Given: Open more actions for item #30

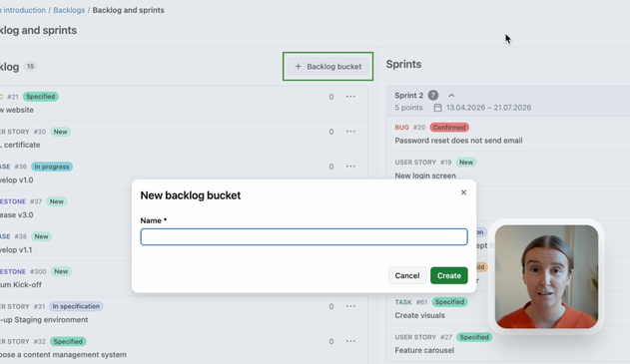Looking at the screenshot, I should pyautogui.click(x=350, y=132).
